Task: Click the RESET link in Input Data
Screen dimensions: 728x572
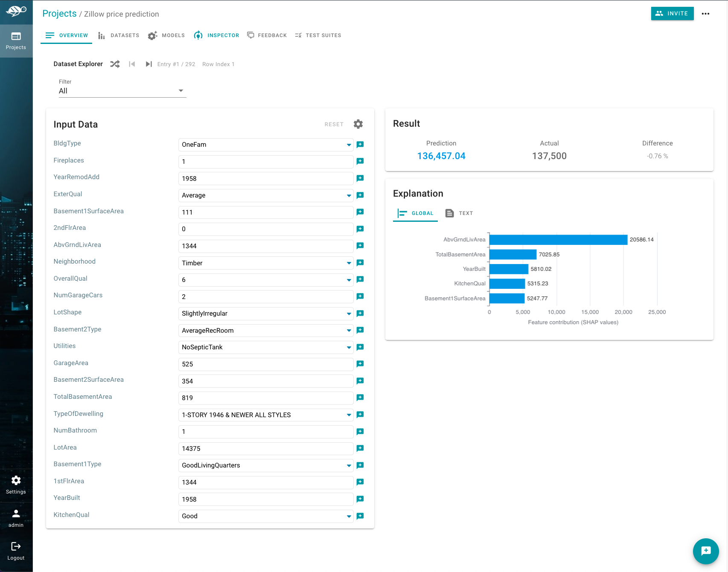Action: [x=334, y=124]
